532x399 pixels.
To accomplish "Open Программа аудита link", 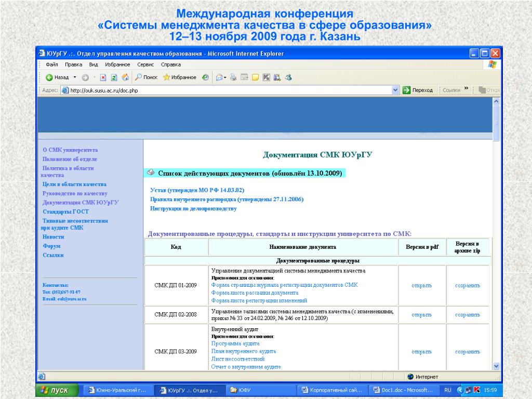I will pos(235,344).
